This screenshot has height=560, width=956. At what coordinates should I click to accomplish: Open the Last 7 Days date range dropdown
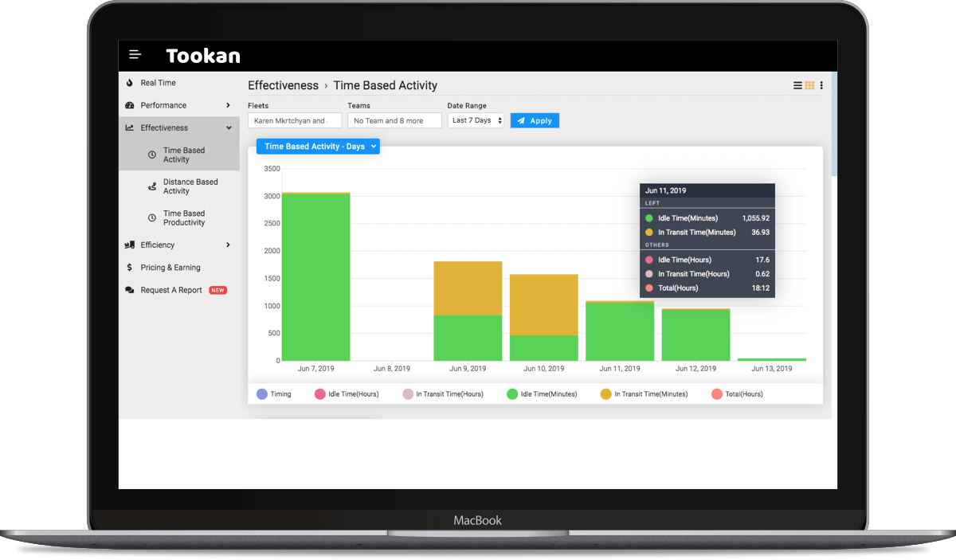[476, 120]
